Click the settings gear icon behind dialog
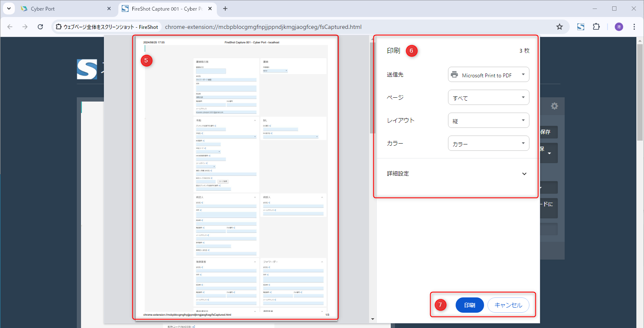Screen dimensions: 644x328 554,106
